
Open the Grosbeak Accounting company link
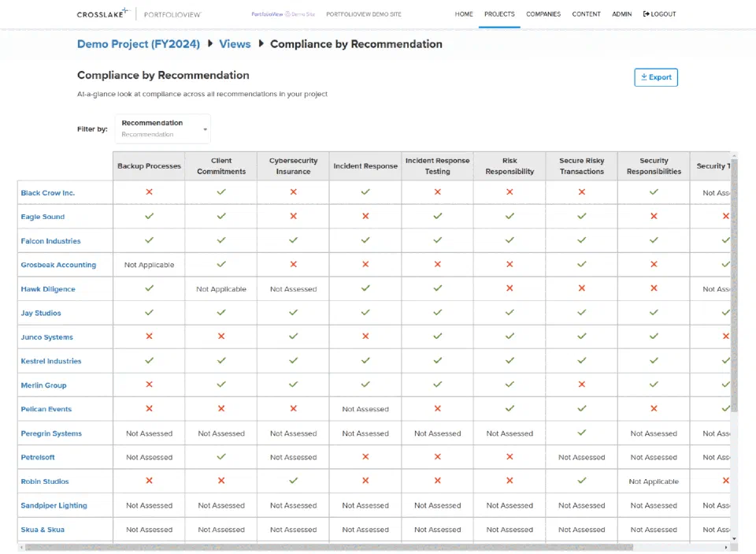pos(58,265)
